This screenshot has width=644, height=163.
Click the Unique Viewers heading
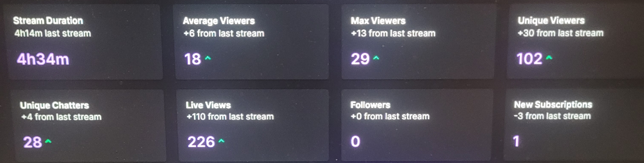(551, 21)
